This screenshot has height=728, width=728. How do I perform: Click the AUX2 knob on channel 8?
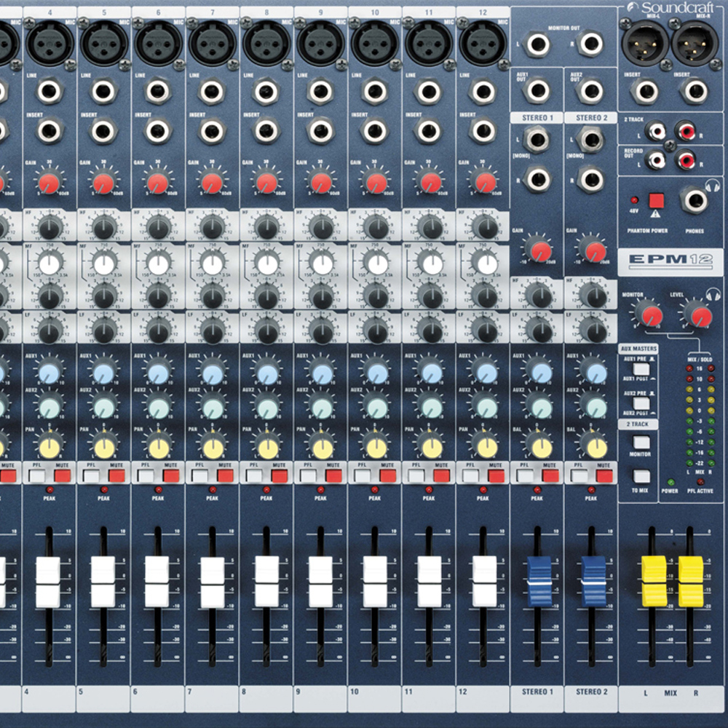pos(267,407)
